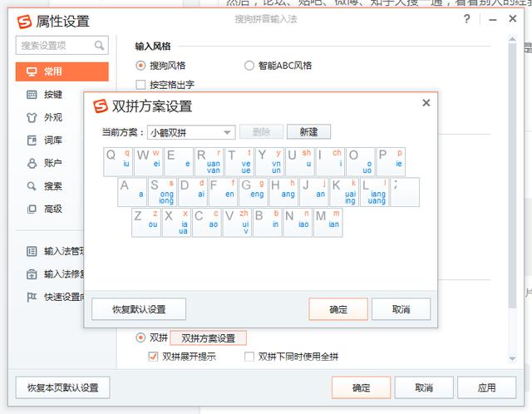The image size is (532, 414).
Task: Click the 搜索设置项 search field
Action: 62,45
